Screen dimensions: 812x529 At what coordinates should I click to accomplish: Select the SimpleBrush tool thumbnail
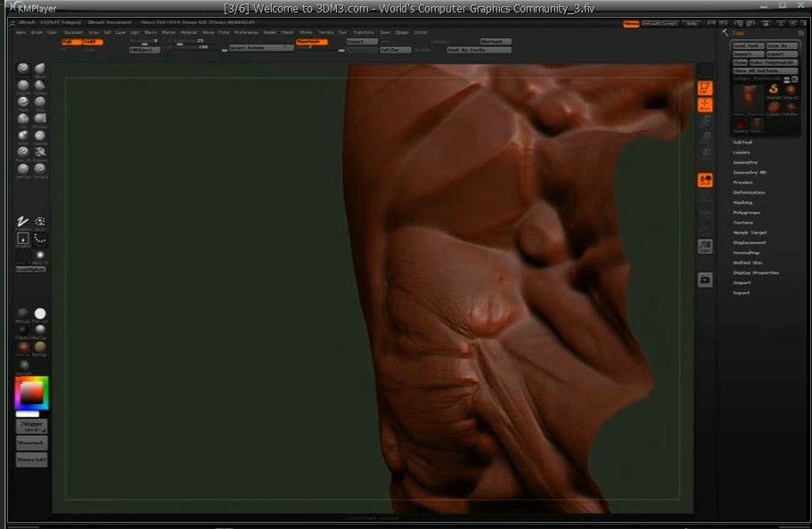(x=773, y=90)
